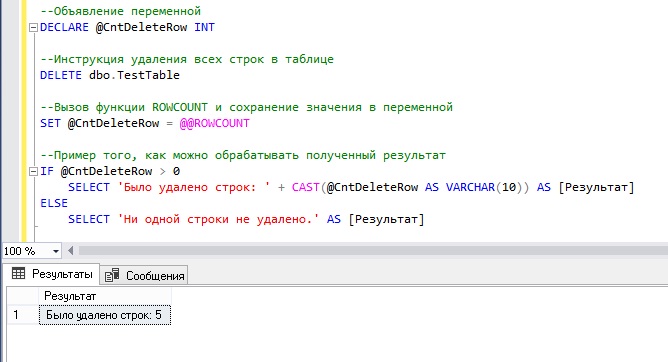Click the DELETE keyword in the query
668x362 pixels.
61,75
